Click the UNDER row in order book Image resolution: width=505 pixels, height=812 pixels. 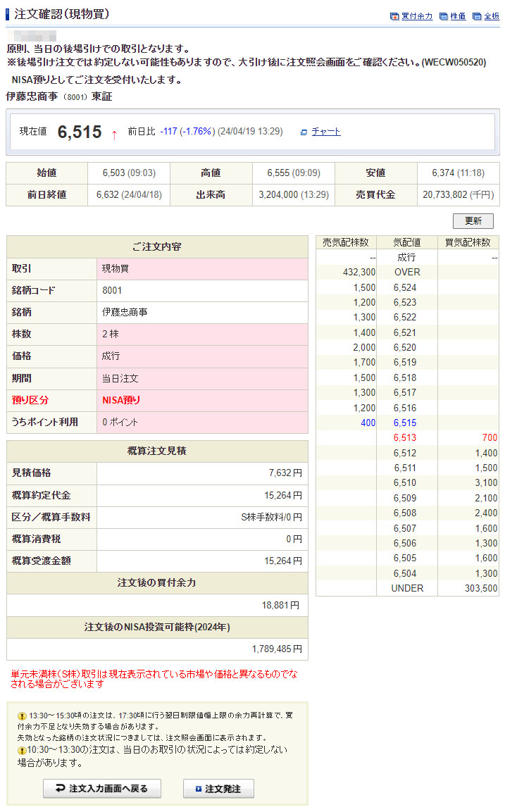pos(407,588)
